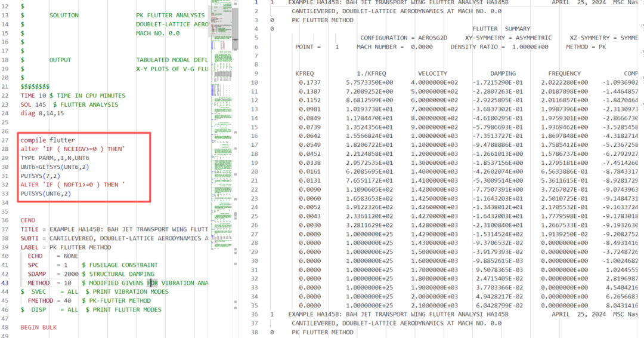Viewport: 644px width, 338px height.
Task: Click the 'DENSITY RATIO = 1.0000E+00' text
Action: coord(500,47)
